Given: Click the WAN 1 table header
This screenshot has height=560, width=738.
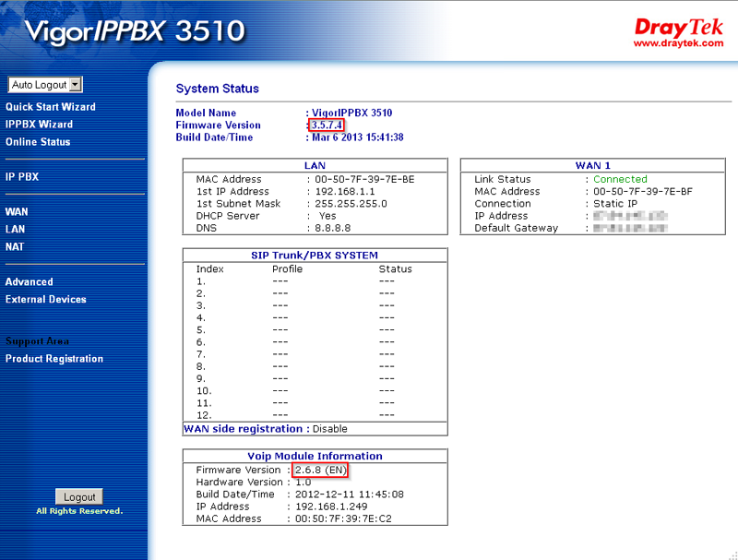Looking at the screenshot, I should tap(592, 166).
